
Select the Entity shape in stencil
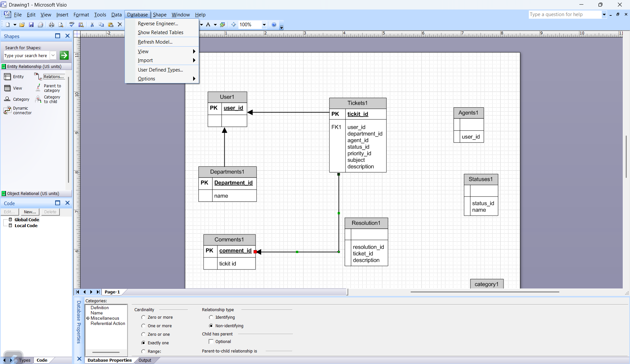(14, 77)
